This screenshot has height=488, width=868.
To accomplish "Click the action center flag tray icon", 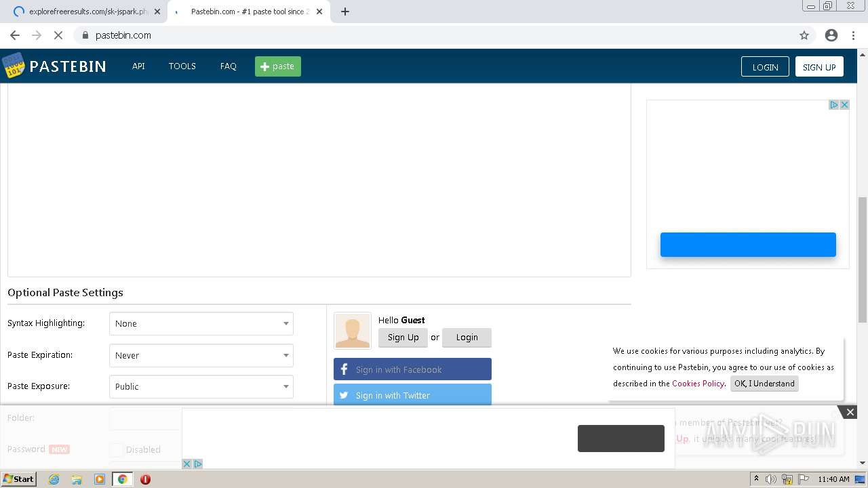I will pyautogui.click(x=803, y=479).
